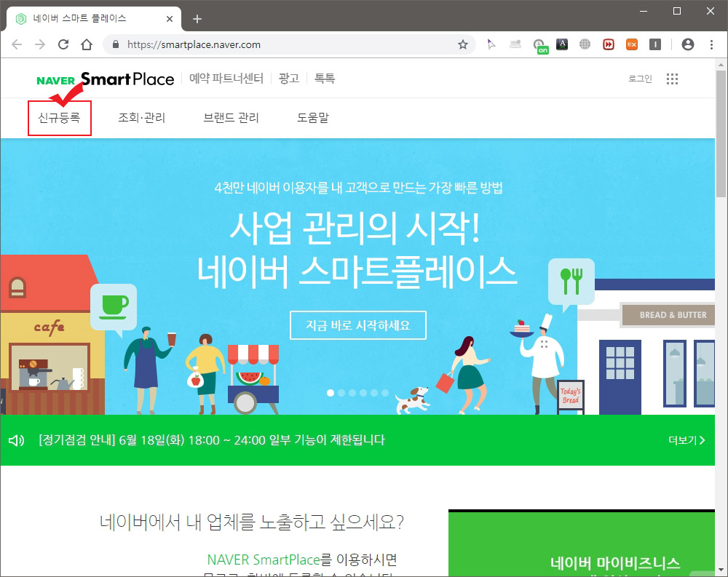The image size is (728, 577).
Task: Open the Naver apps grid menu
Action: (x=672, y=79)
